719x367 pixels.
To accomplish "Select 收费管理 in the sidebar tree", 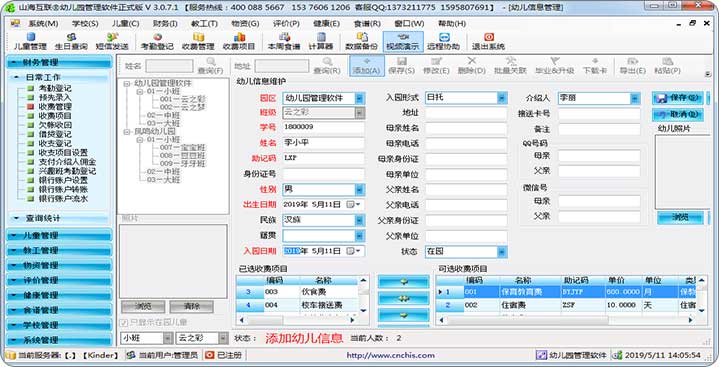I will [x=55, y=106].
